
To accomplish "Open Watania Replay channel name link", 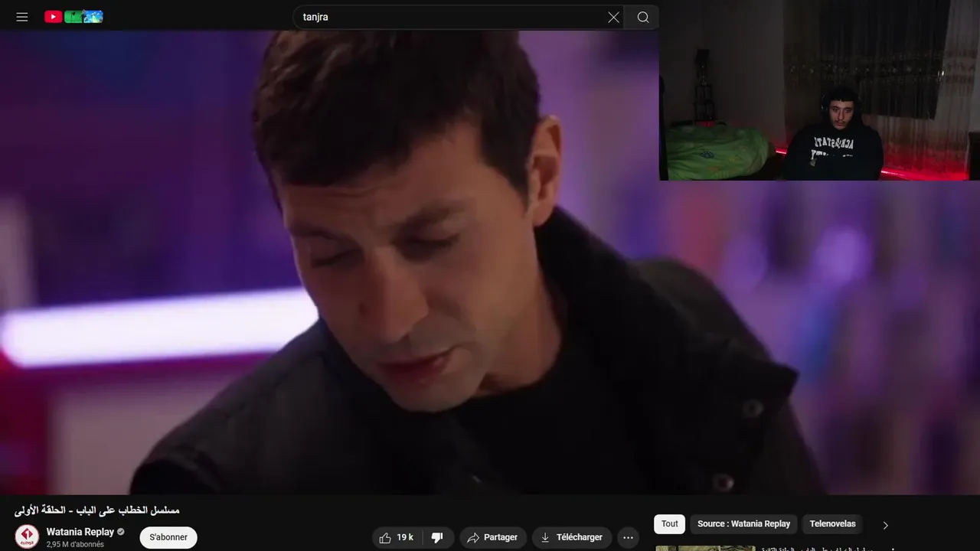I will (x=80, y=532).
